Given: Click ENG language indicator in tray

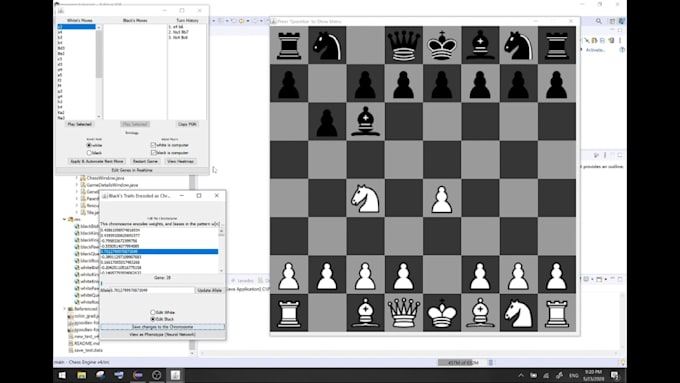Looking at the screenshot, I should [x=574, y=376].
